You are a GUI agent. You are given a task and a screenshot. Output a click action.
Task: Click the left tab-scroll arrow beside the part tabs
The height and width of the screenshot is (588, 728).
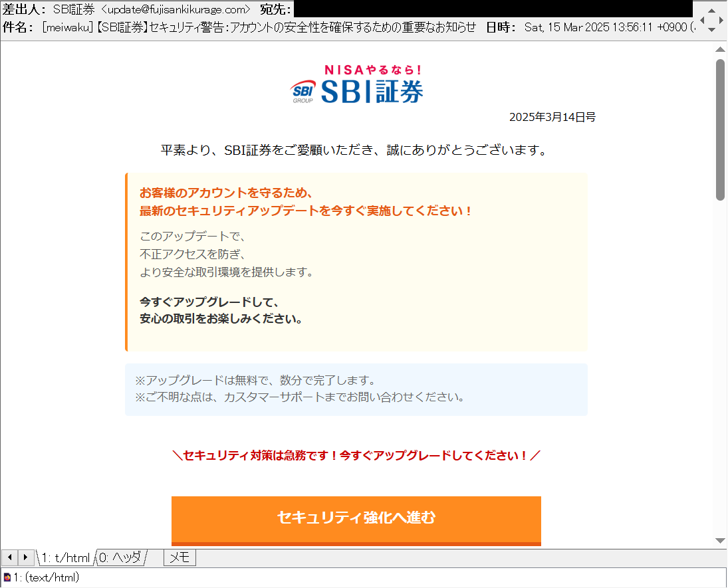pyautogui.click(x=10, y=557)
